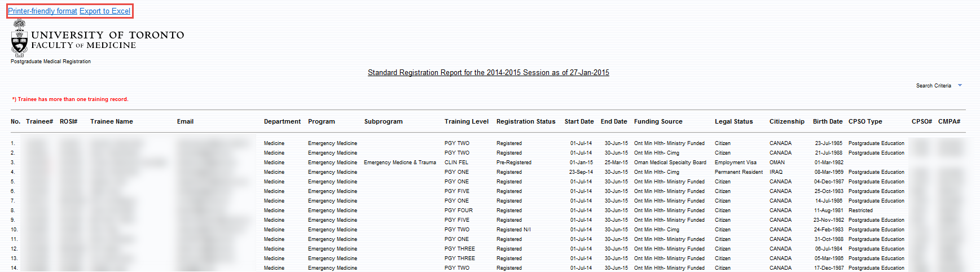
Task: Click the Trainee Name column header
Action: [111, 121]
